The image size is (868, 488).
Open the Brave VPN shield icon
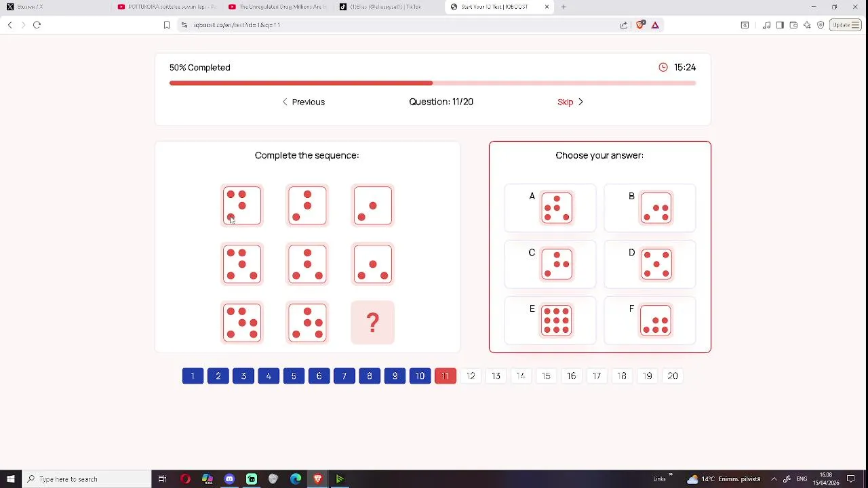[821, 25]
